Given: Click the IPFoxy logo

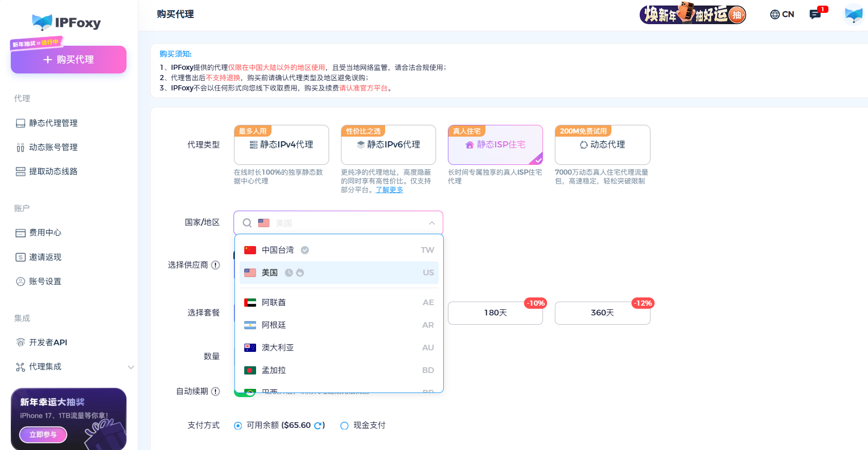Looking at the screenshot, I should pos(66,22).
